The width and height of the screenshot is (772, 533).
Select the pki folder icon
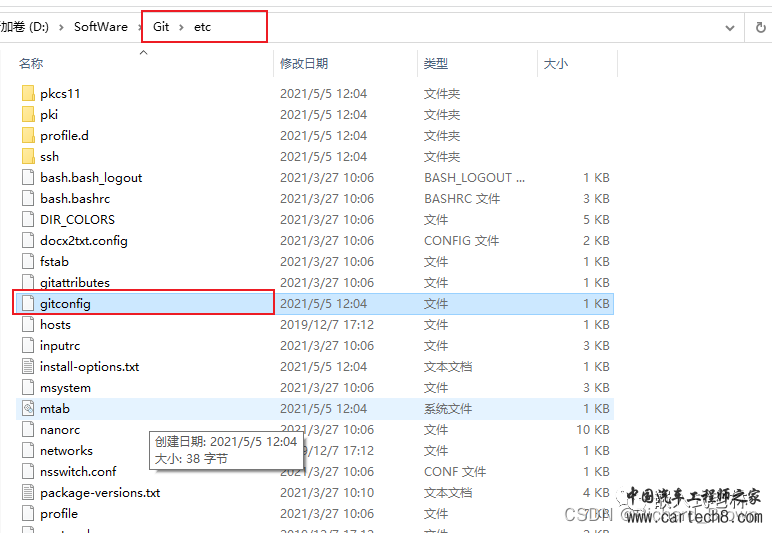click(28, 115)
